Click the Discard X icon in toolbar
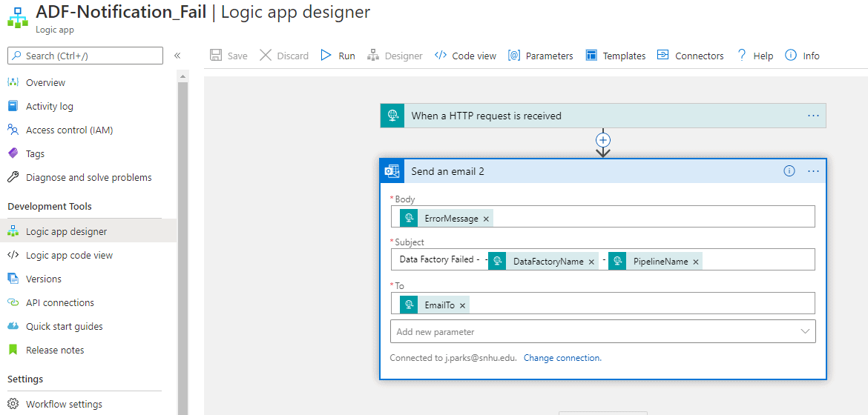The width and height of the screenshot is (868, 415). point(266,56)
